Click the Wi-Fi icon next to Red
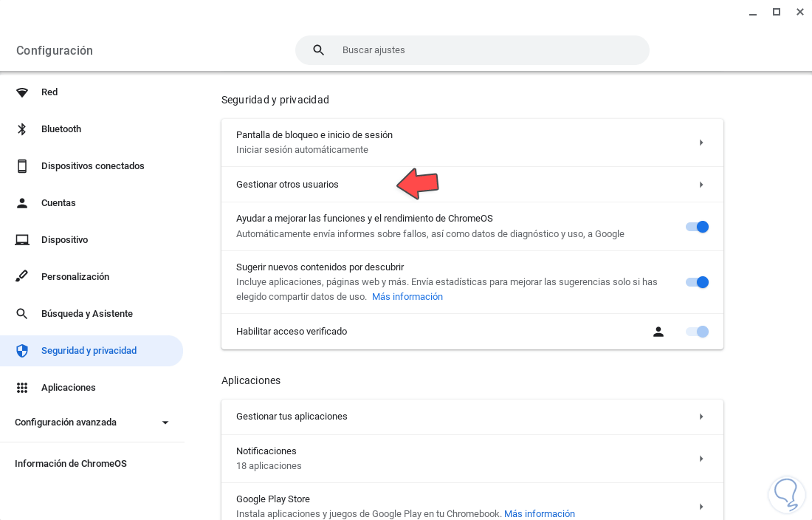 pyautogui.click(x=22, y=92)
